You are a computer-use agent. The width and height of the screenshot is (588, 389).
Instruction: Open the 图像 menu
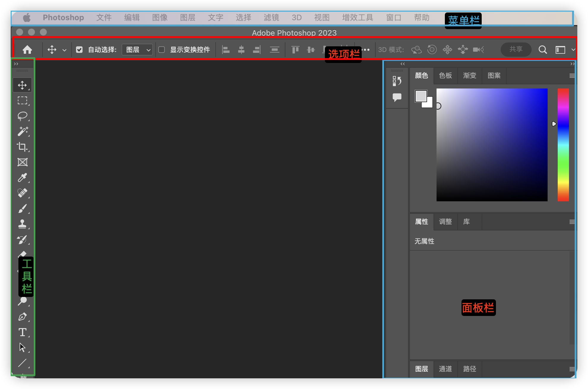coord(160,18)
